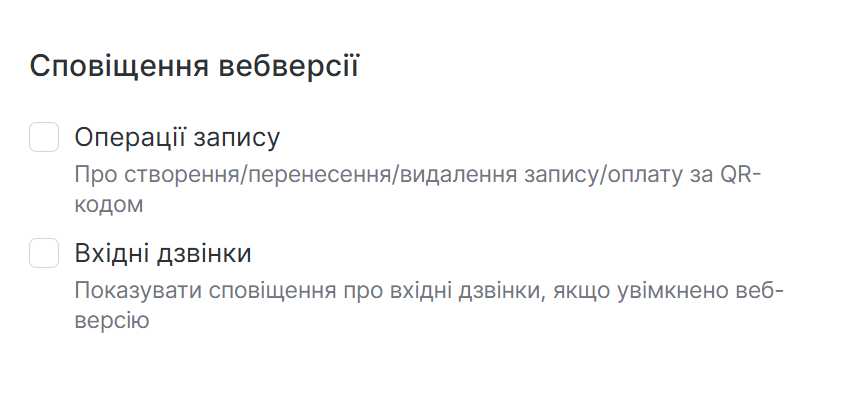Viewport: 867px width, 413px height.
Task: Click the word 'запису' in first option label
Action: click(x=238, y=137)
